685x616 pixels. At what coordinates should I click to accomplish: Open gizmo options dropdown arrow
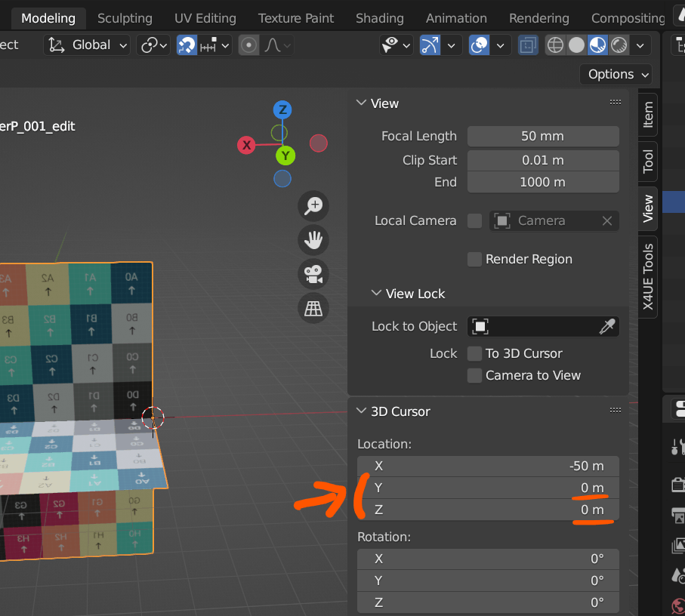pos(452,45)
